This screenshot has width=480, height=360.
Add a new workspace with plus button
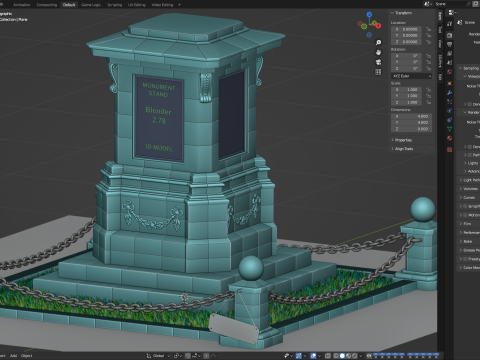click(x=179, y=5)
